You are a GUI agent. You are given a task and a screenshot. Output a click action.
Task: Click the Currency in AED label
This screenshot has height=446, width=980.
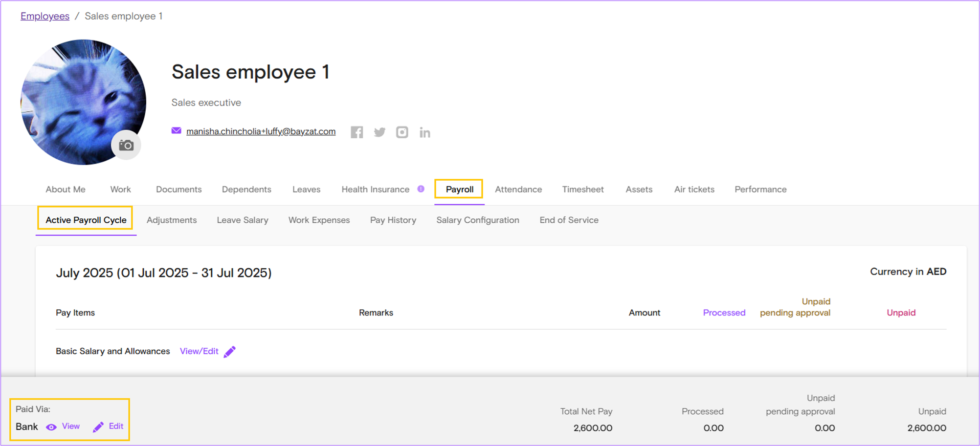[908, 272]
